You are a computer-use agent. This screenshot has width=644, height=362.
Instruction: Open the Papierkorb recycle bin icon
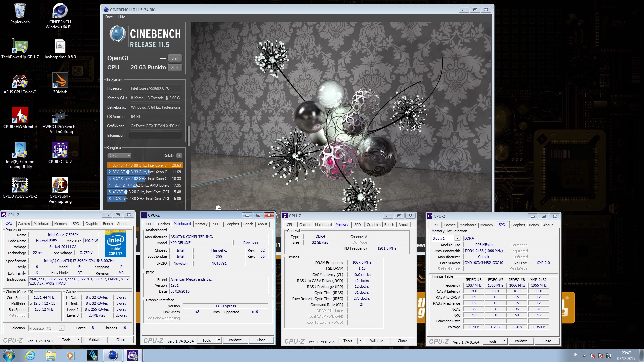pos(20,14)
